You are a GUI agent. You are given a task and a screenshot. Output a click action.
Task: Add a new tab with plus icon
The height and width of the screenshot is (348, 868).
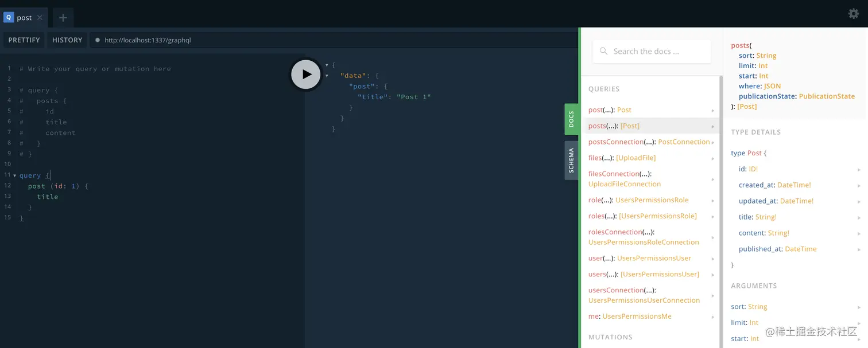tap(63, 18)
